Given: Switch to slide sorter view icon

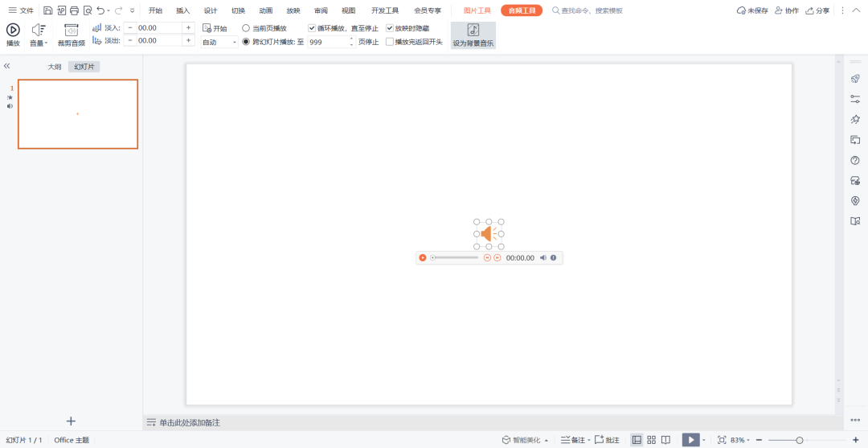Looking at the screenshot, I should (x=652, y=440).
